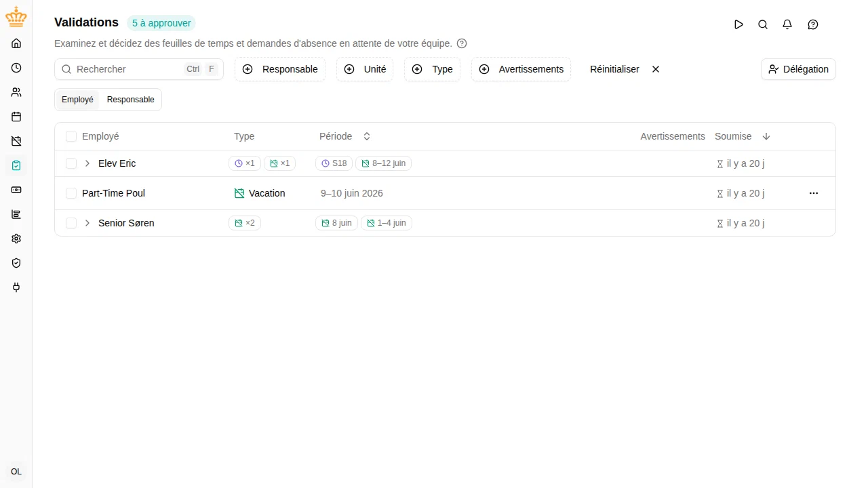Tick the checkbox for Part-Time Poul
The width and height of the screenshot is (868, 488).
[x=71, y=193]
